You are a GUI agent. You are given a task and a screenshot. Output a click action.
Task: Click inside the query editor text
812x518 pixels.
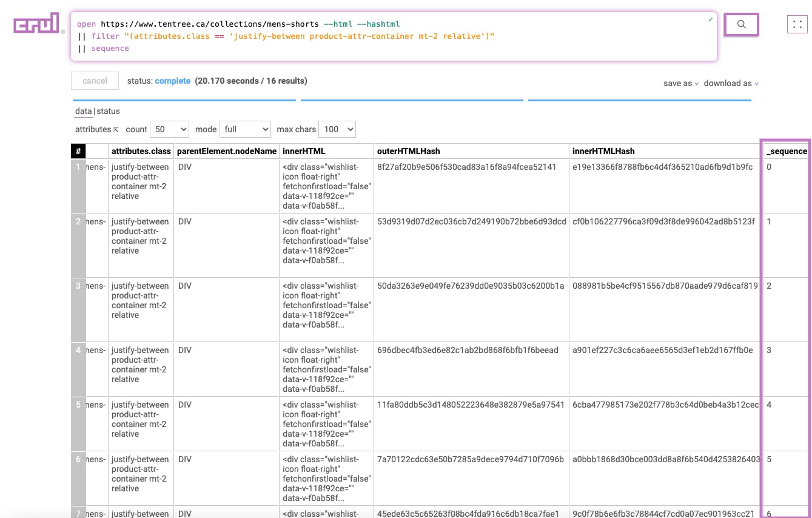[394, 36]
